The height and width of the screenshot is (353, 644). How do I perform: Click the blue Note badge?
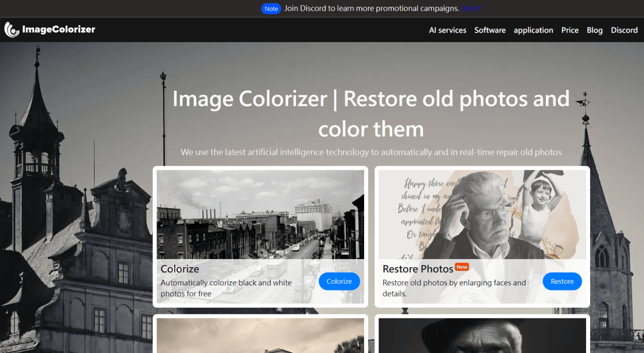pos(271,9)
